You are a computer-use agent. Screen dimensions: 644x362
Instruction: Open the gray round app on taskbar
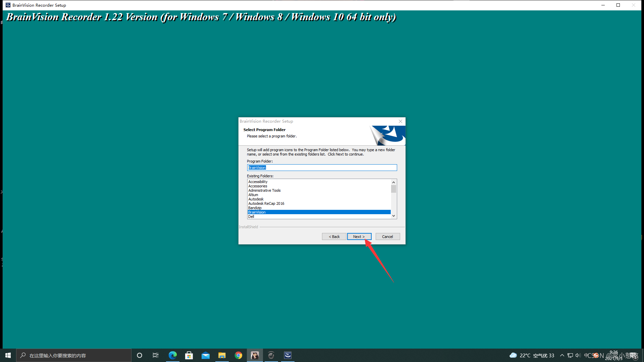[271, 355]
